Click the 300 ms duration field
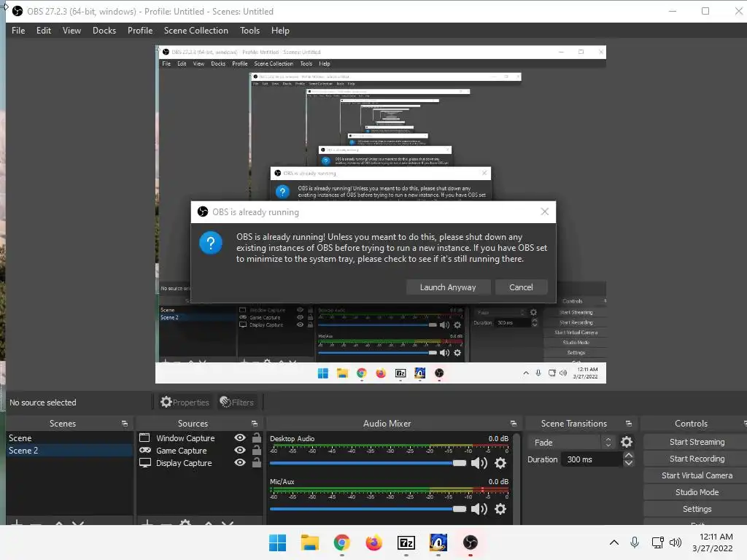Viewport: 747px width, 560px height. point(592,459)
